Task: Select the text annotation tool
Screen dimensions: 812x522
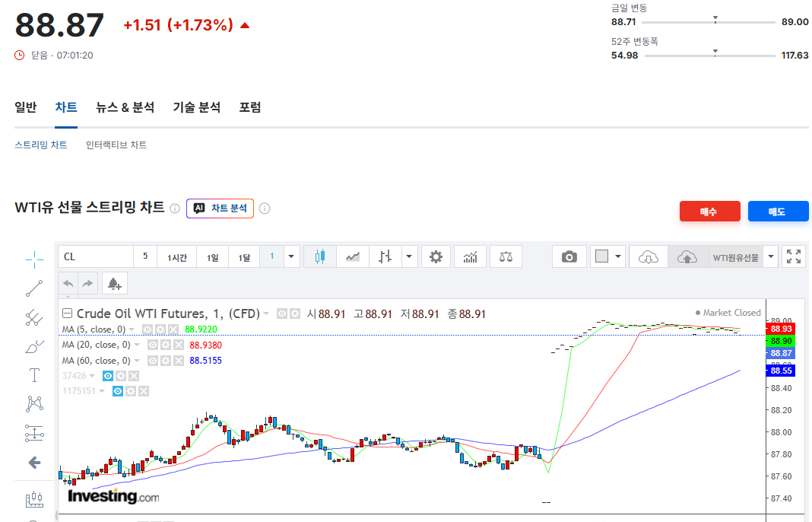Action: coord(35,375)
